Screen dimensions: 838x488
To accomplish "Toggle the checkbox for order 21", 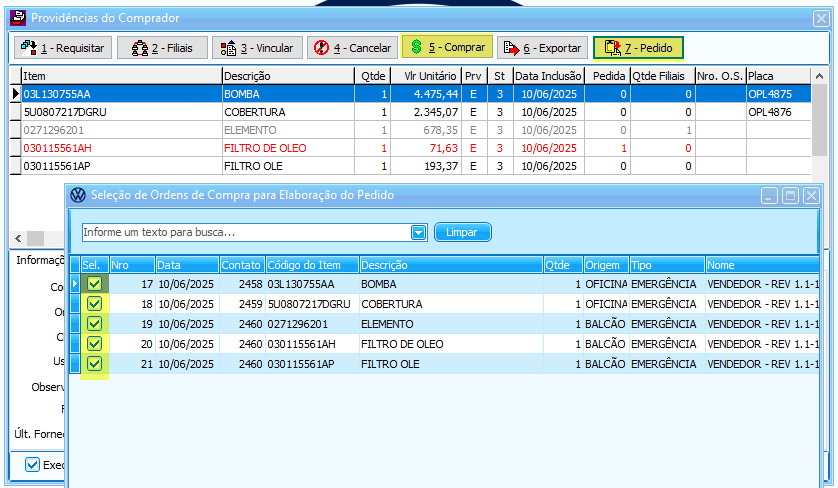I will pyautogui.click(x=95, y=364).
